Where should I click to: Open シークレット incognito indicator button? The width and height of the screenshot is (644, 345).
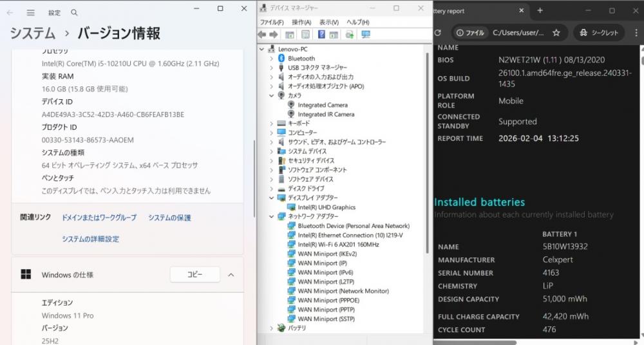tap(598, 32)
